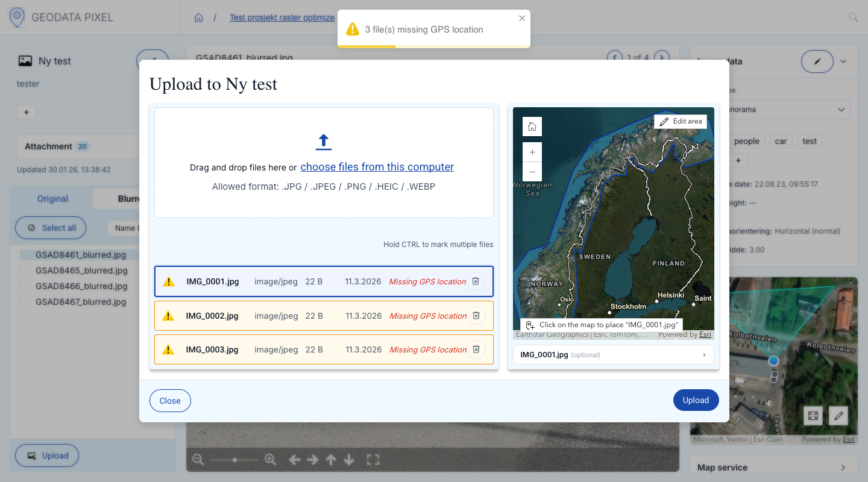
Task: Click the Close button in the dialog
Action: (170, 401)
